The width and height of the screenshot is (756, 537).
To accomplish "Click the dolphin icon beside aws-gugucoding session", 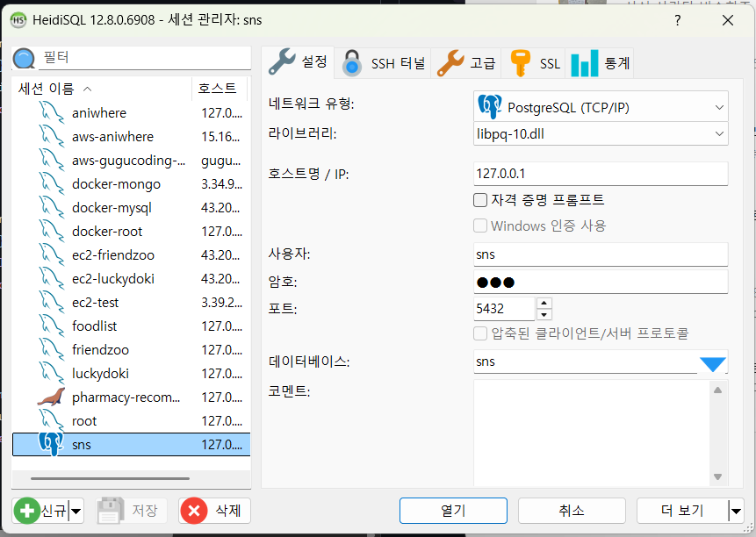I will click(x=51, y=160).
